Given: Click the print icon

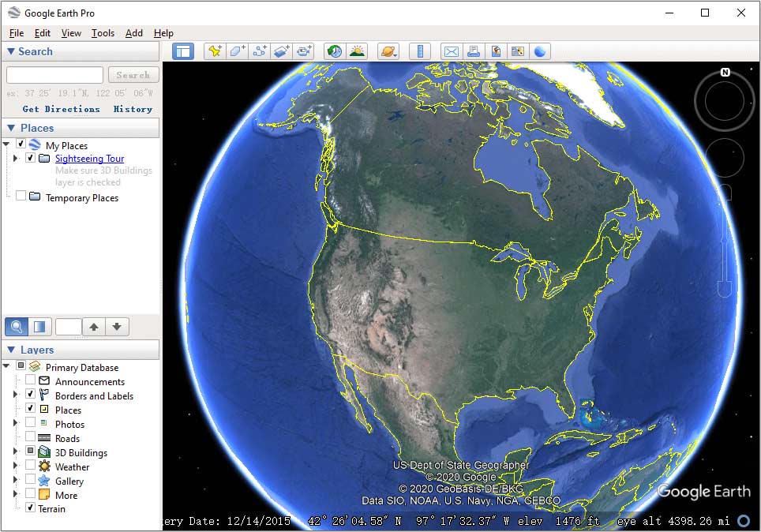Looking at the screenshot, I should coord(474,51).
